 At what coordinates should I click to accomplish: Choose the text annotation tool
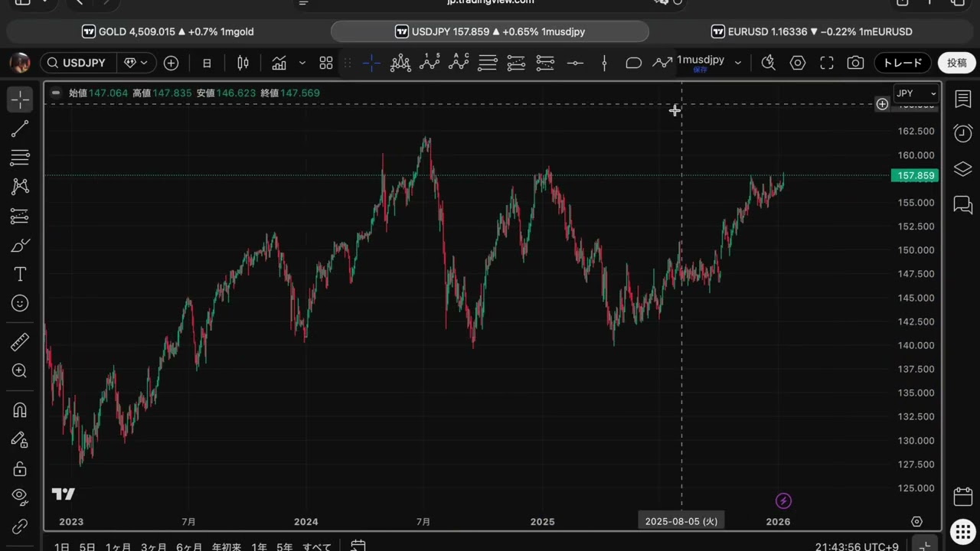coord(20,274)
